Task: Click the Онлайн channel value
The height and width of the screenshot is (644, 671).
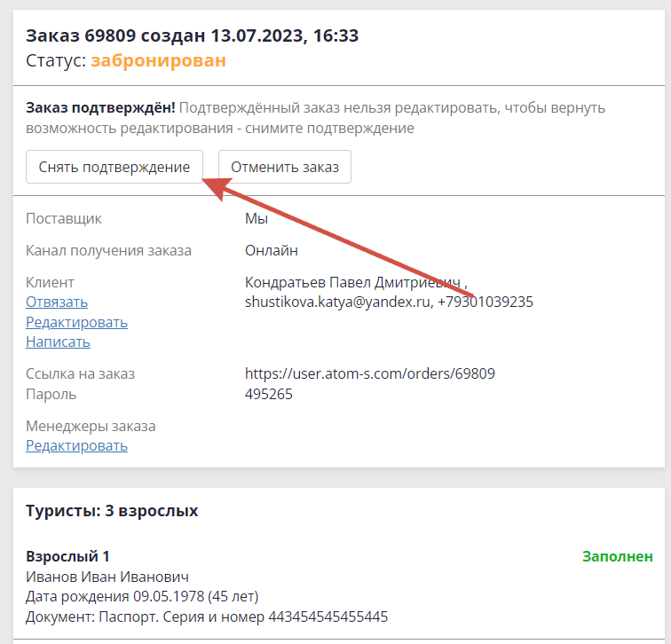Action: [x=272, y=250]
